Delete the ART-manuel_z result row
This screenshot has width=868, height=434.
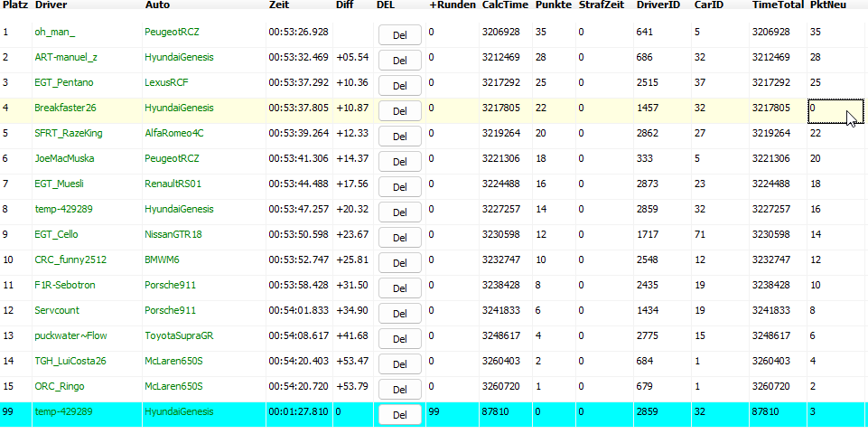coord(399,61)
